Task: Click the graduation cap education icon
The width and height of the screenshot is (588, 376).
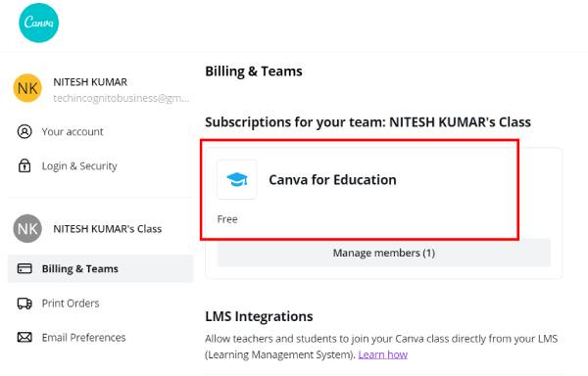Action: click(237, 180)
